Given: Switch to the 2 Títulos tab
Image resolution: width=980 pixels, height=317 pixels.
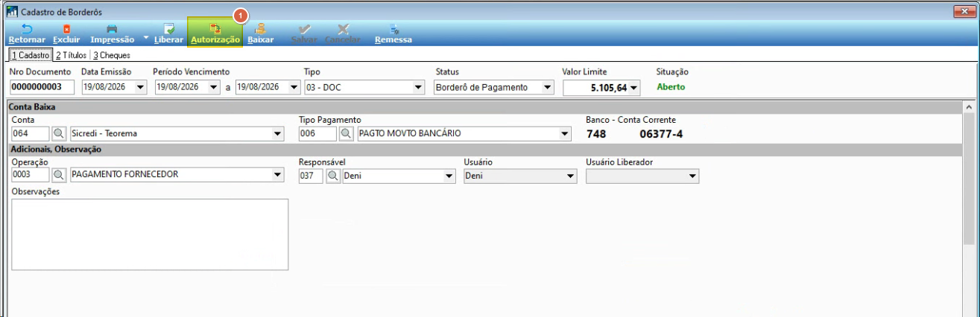Looking at the screenshot, I should (71, 55).
